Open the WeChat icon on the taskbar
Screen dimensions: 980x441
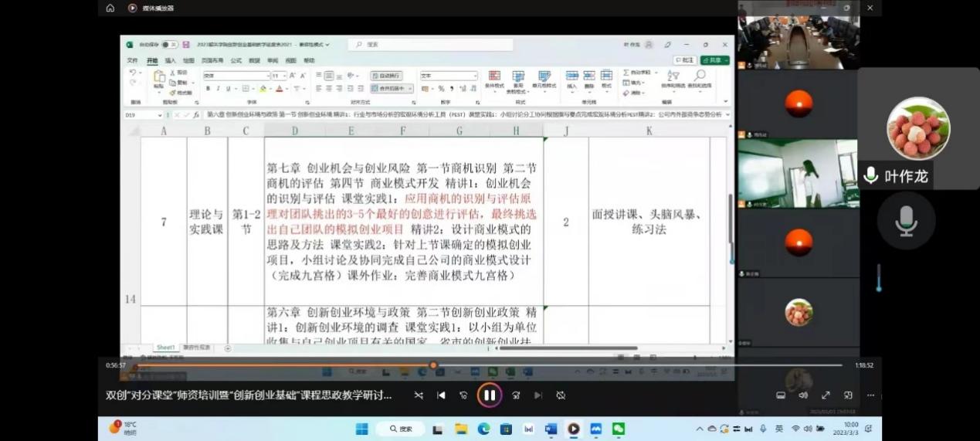[618, 429]
